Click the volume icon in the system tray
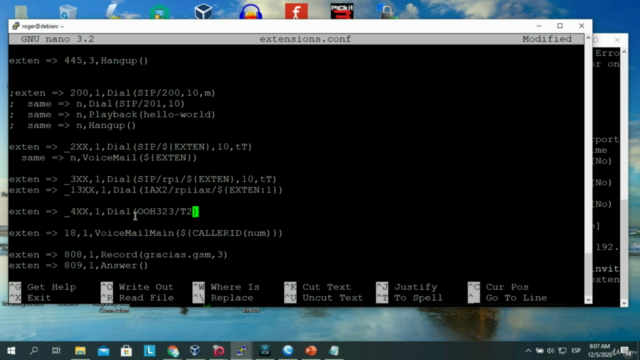The height and width of the screenshot is (360, 640). coord(551,351)
